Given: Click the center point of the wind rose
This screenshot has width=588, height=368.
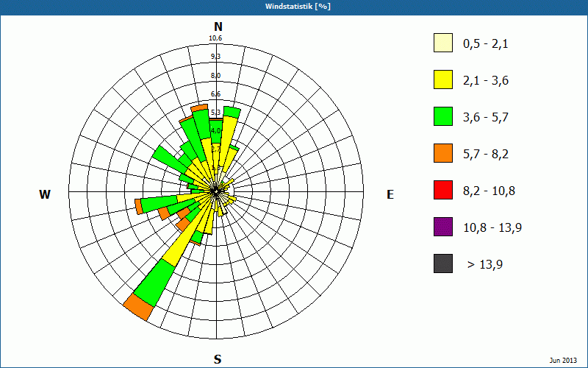Looking at the screenshot, I should (216, 191).
